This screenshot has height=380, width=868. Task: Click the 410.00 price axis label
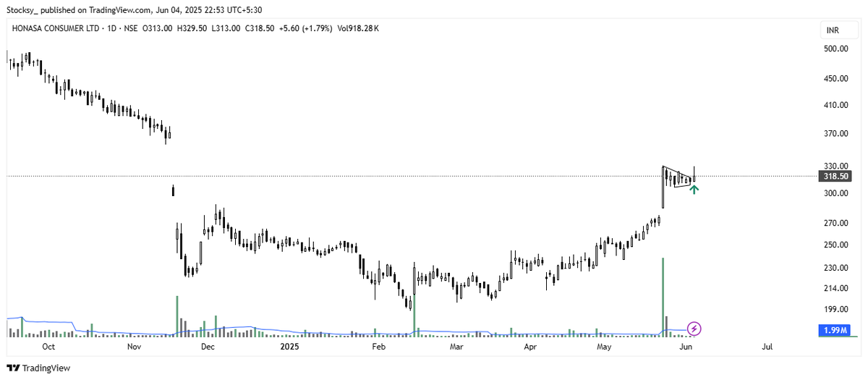click(835, 105)
